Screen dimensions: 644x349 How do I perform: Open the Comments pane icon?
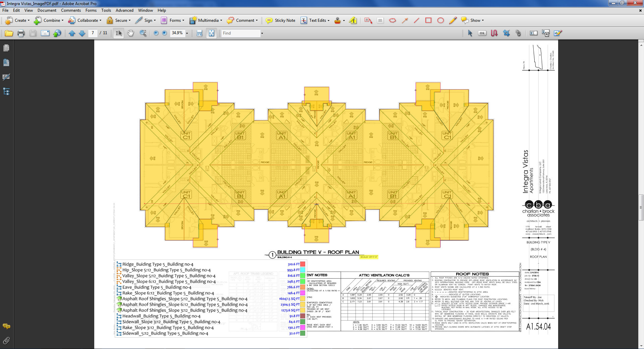(6, 326)
